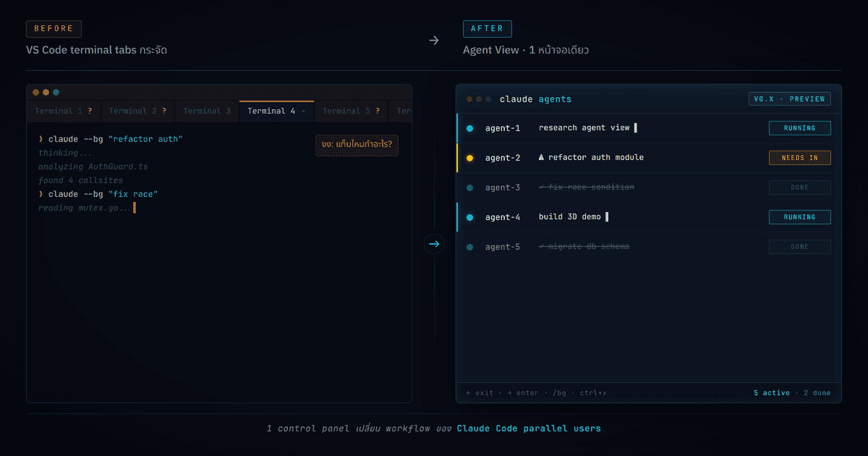Click 'research agent view' task text
The height and width of the screenshot is (456, 868).
click(584, 128)
